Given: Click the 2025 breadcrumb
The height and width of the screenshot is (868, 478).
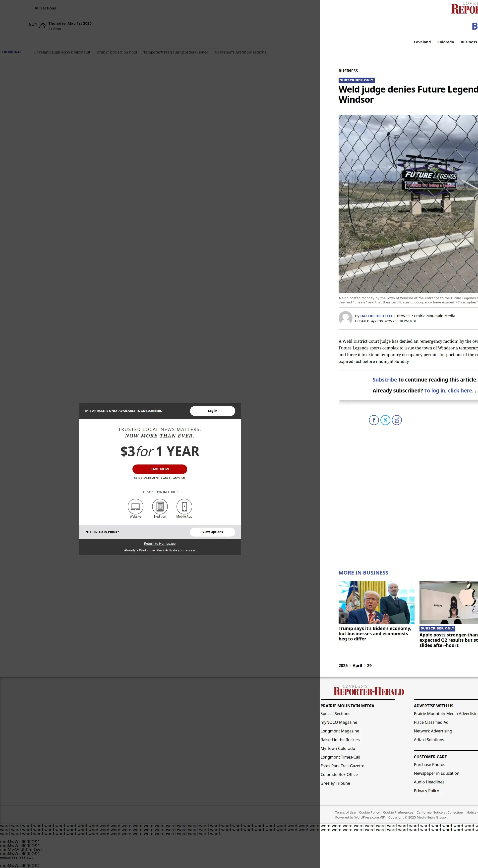Looking at the screenshot, I should [343, 666].
